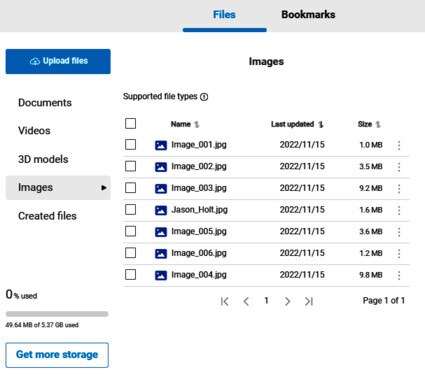Jump to the last page icon
The height and width of the screenshot is (379, 425).
[309, 301]
